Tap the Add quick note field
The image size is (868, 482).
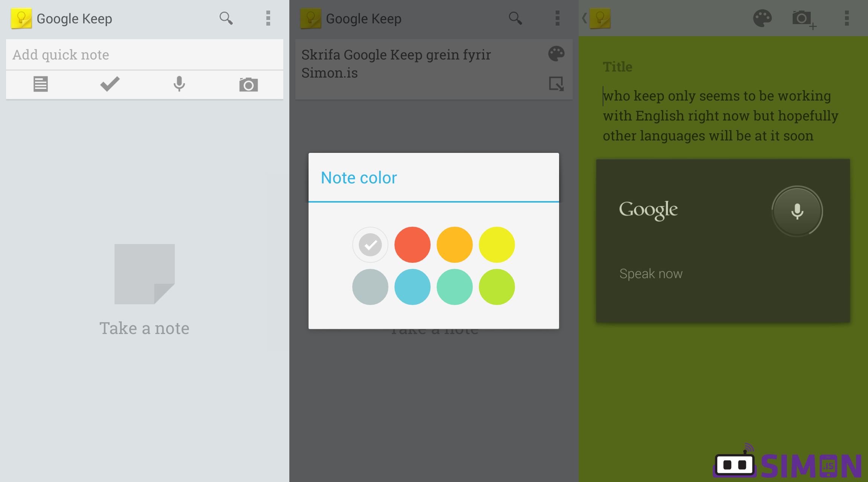click(144, 55)
